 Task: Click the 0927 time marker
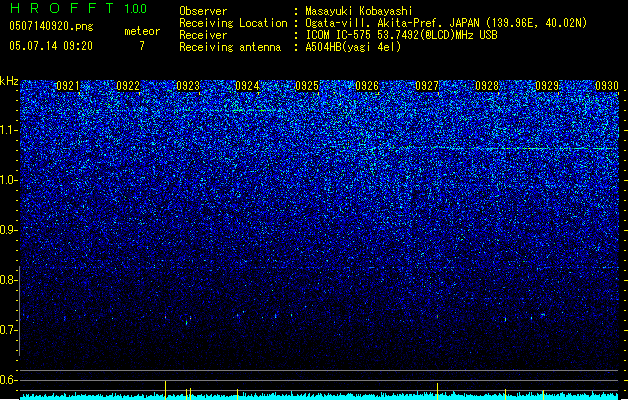pos(427,86)
